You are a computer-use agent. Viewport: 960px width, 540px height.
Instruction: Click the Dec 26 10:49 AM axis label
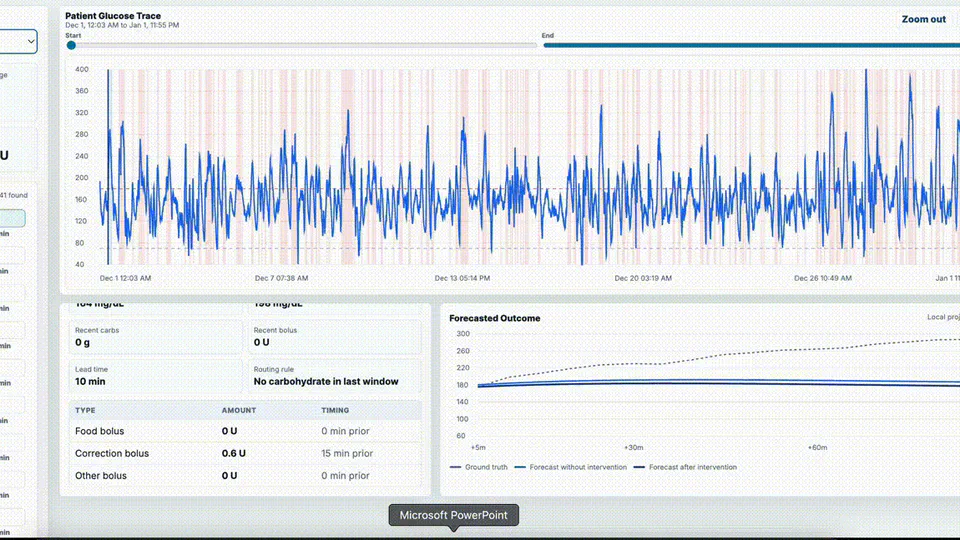[x=823, y=278]
